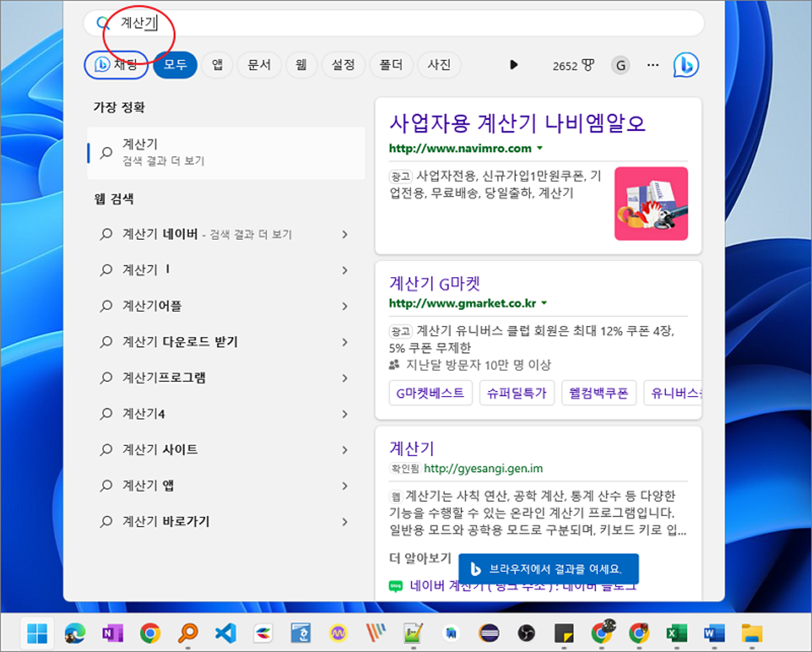Screen dimensions: 812x652
Task: Launch Word from the taskbar
Action: (x=715, y=632)
